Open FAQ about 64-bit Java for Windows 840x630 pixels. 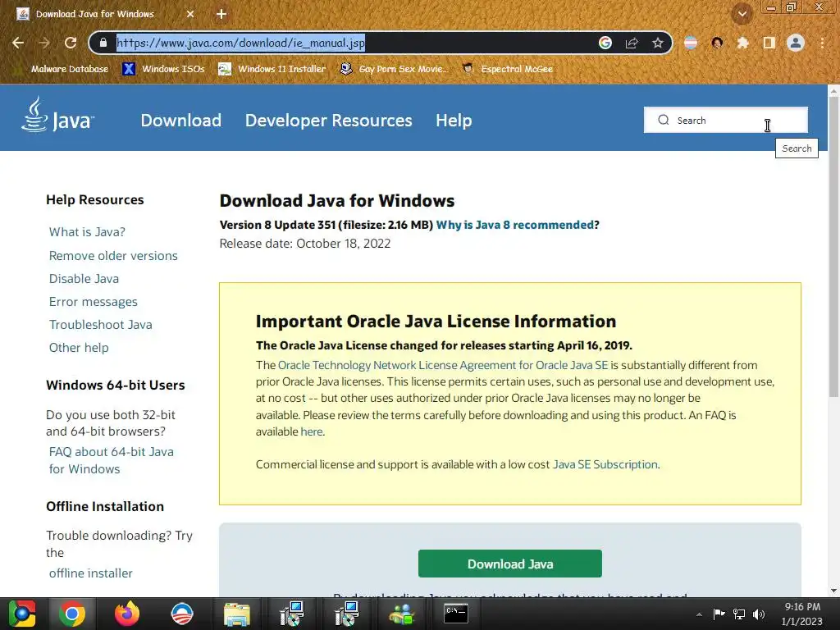(x=112, y=460)
